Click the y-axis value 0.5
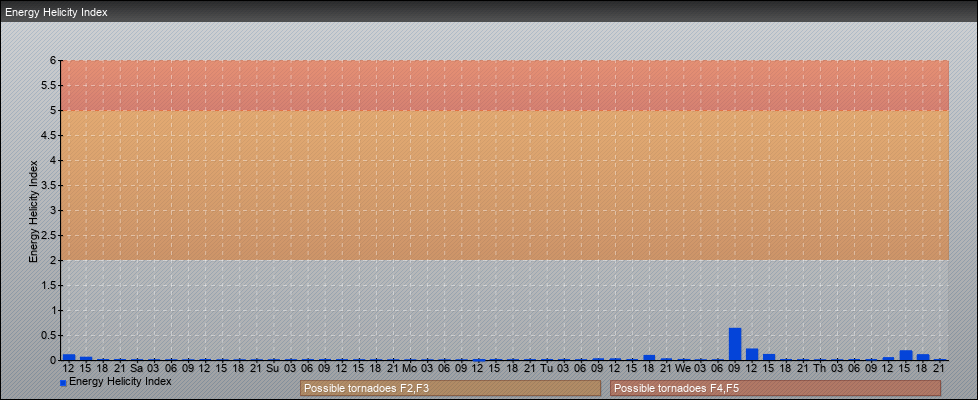This screenshot has height=400, width=978. 49,335
